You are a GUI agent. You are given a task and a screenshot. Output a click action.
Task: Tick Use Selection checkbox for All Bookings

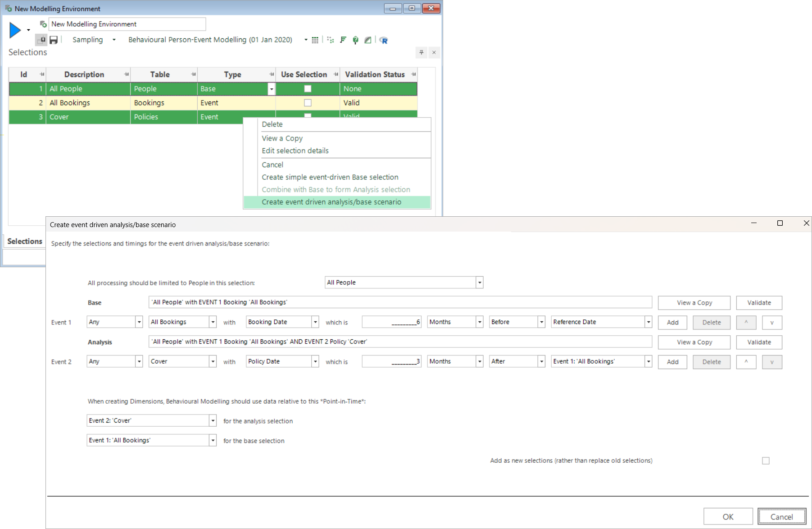pyautogui.click(x=308, y=103)
